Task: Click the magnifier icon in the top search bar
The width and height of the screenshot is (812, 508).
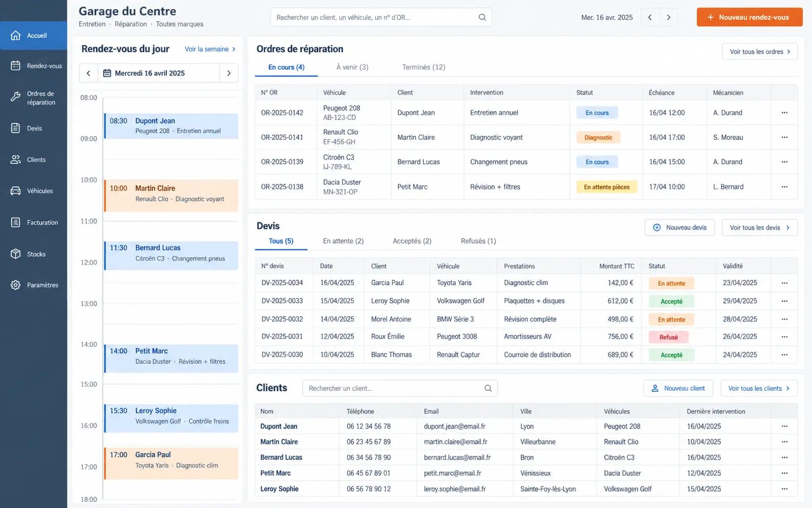Action: [482, 17]
